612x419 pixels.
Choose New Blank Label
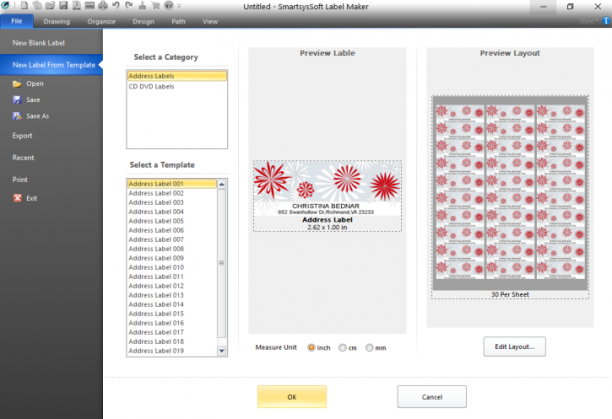point(38,43)
